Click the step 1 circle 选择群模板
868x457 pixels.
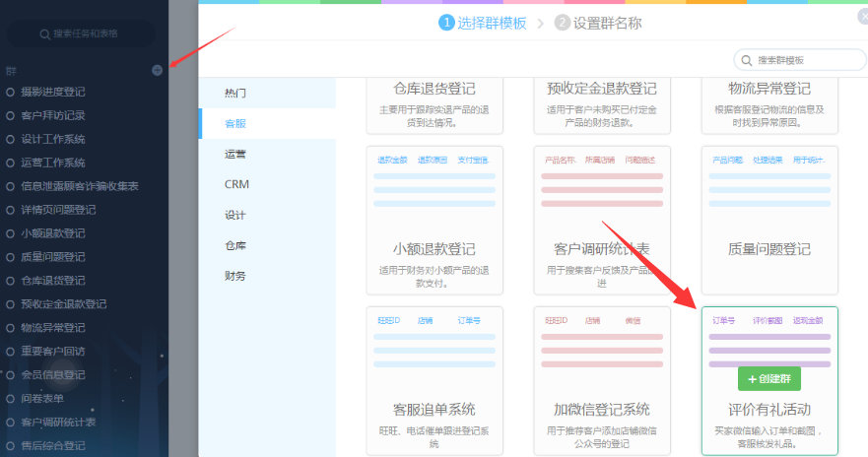[446, 23]
